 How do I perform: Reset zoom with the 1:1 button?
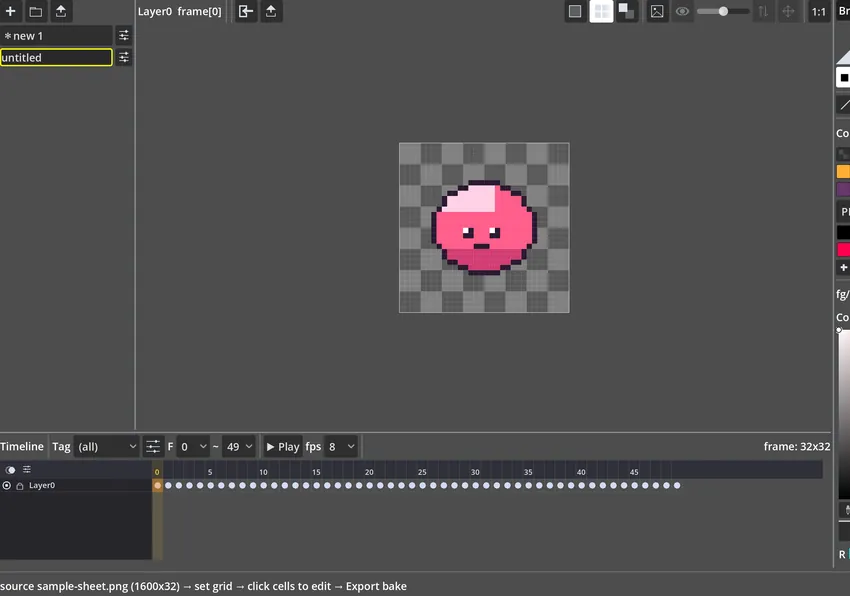pos(819,11)
